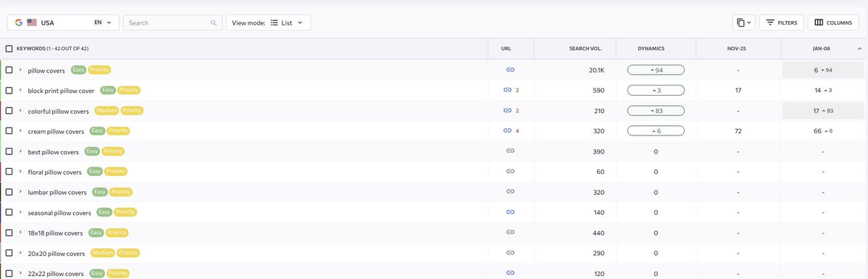The height and width of the screenshot is (279, 868).
Task: Expand the floral pillow covers row
Action: (20, 172)
